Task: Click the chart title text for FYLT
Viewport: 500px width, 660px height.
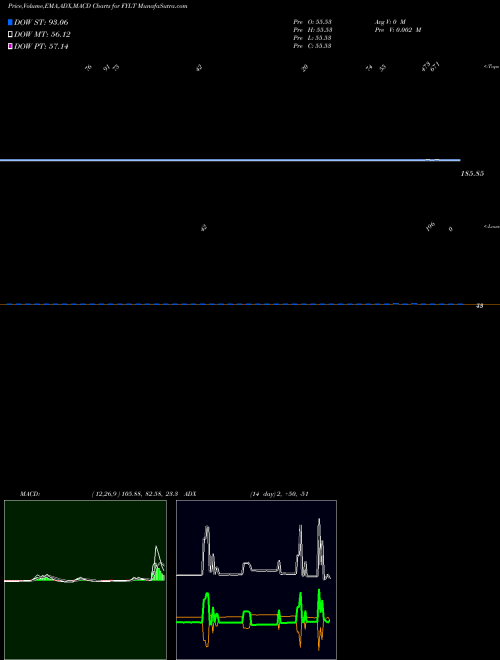Action: click(x=98, y=6)
